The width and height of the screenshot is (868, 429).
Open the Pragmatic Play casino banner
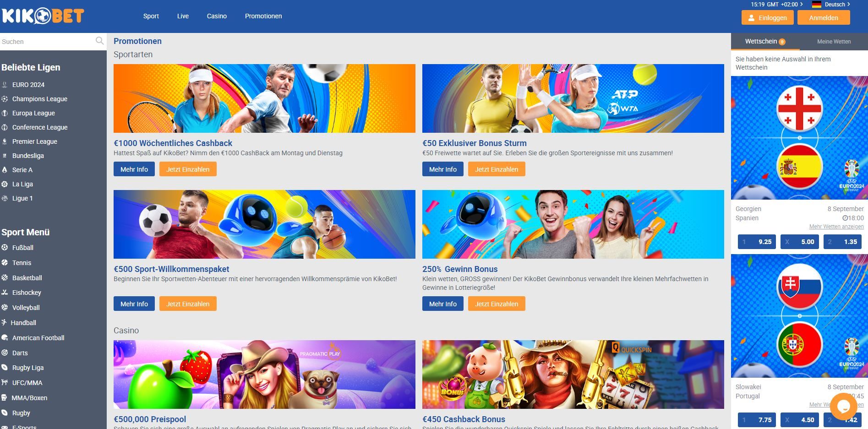(x=264, y=375)
